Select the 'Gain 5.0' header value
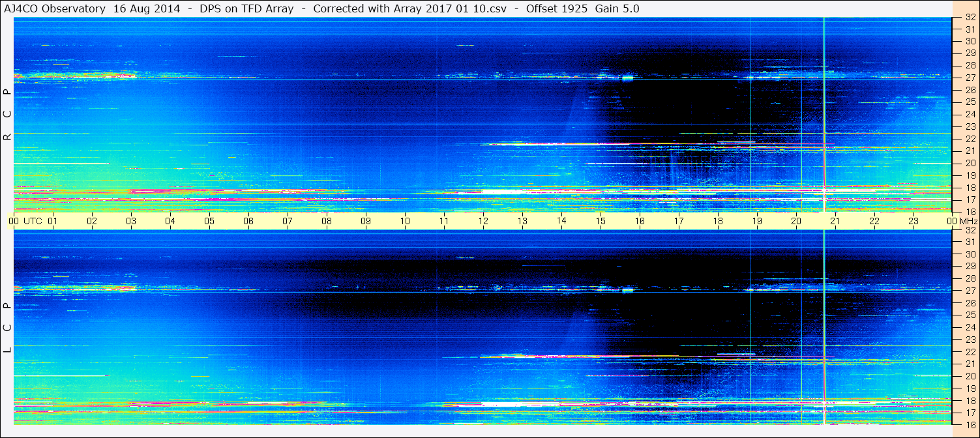The height and width of the screenshot is (438, 980). [617, 8]
